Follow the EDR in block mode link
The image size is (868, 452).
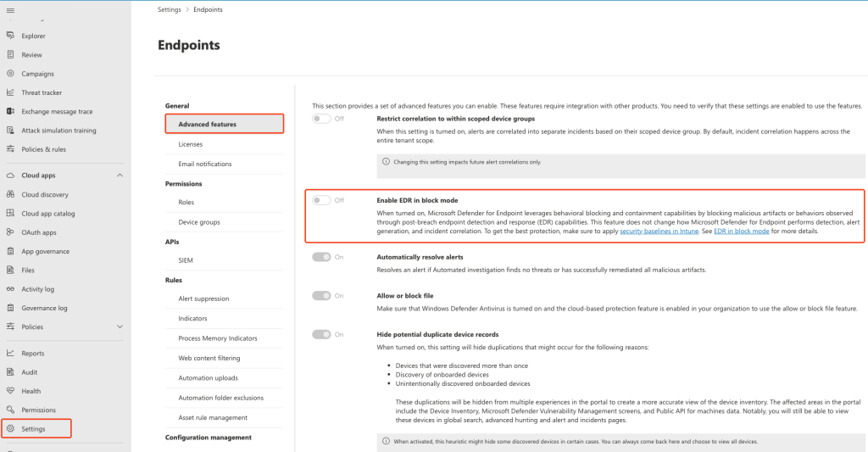point(741,231)
